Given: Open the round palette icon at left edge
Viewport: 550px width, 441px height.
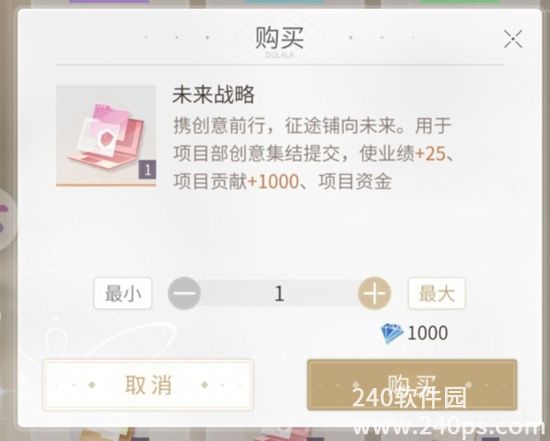Looking at the screenshot, I should click(8, 220).
